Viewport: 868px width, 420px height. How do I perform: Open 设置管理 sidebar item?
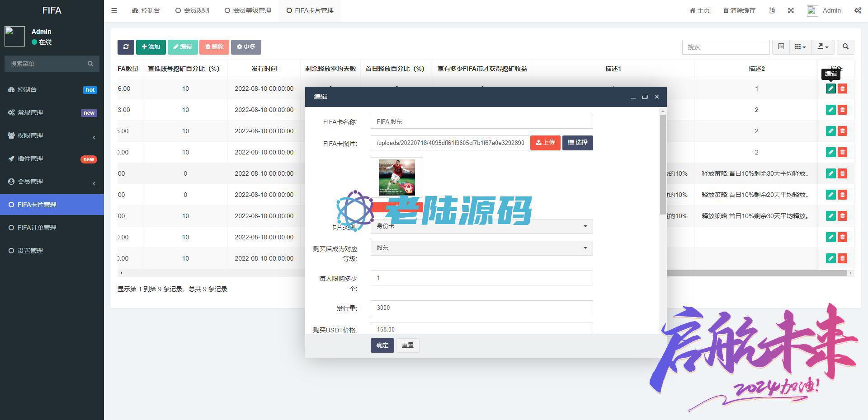(52, 251)
